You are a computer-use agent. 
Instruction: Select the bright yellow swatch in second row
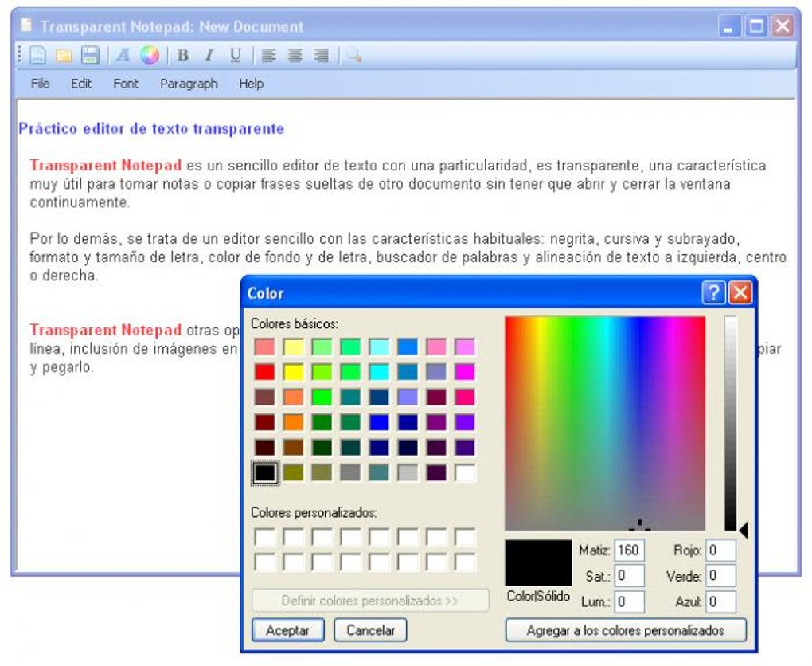click(294, 371)
